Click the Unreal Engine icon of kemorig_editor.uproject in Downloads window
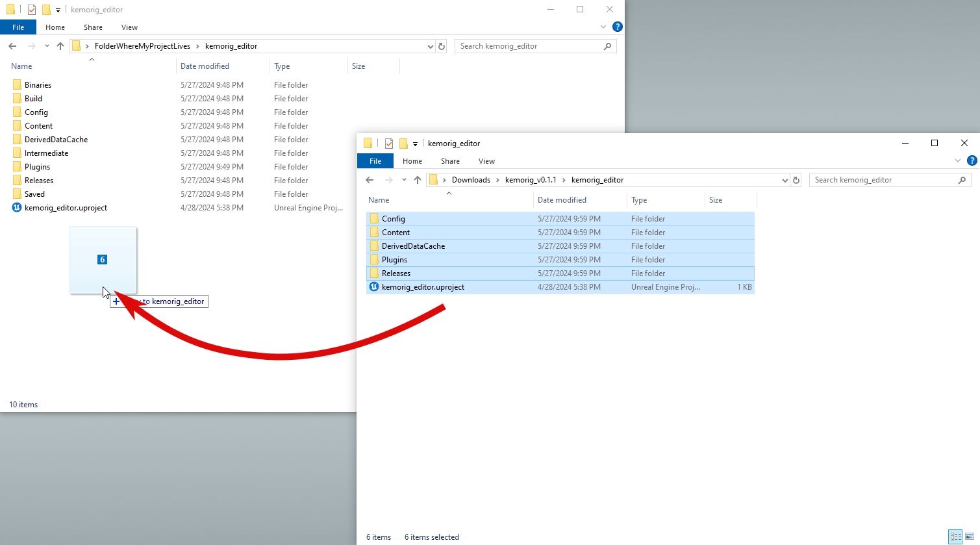980x545 pixels. [374, 287]
